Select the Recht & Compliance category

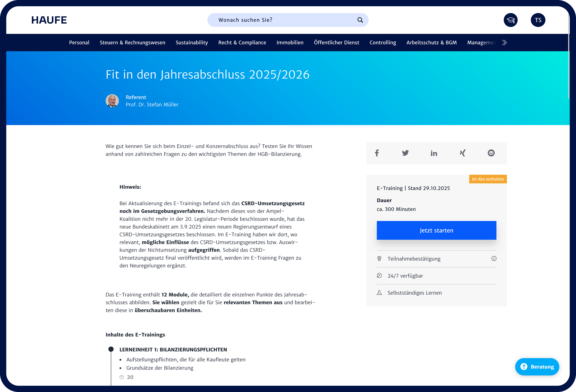click(x=242, y=42)
